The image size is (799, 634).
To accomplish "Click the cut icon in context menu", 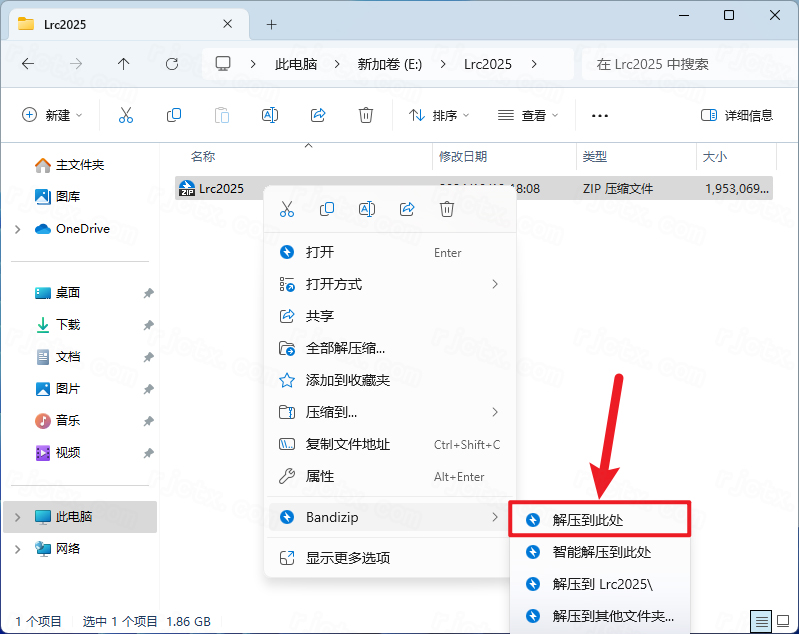I will click(x=287, y=209).
